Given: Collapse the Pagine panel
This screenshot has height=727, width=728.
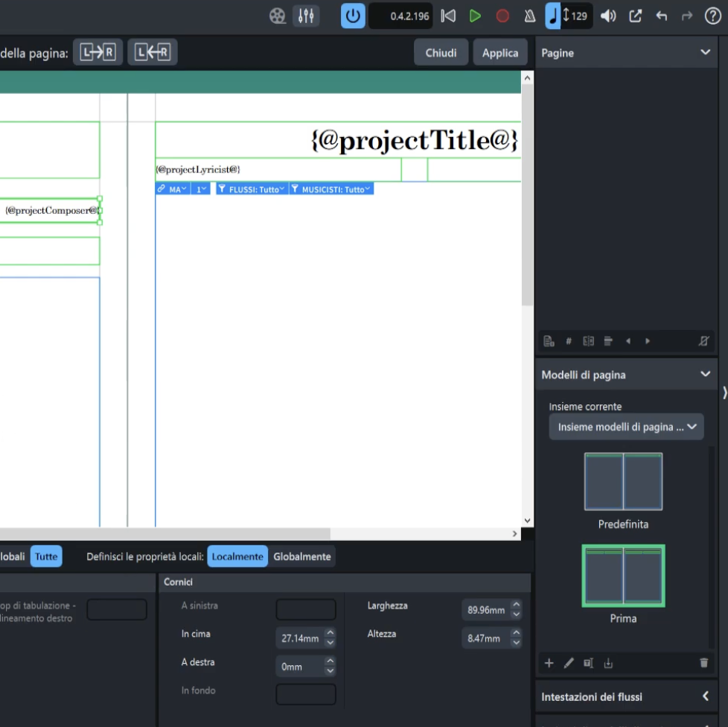Looking at the screenshot, I should 705,53.
